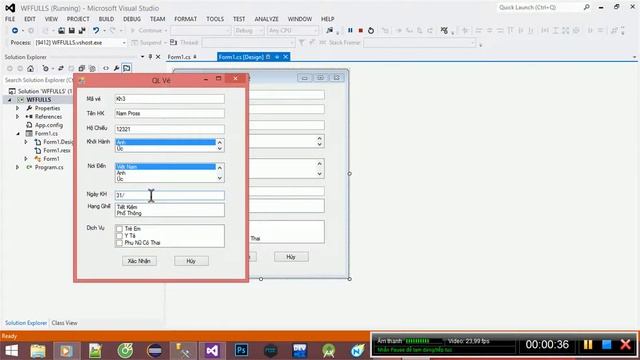This screenshot has height=360, width=640.
Task: Click the Sync with Active Document icon in Solution Explorer
Action: click(60, 69)
